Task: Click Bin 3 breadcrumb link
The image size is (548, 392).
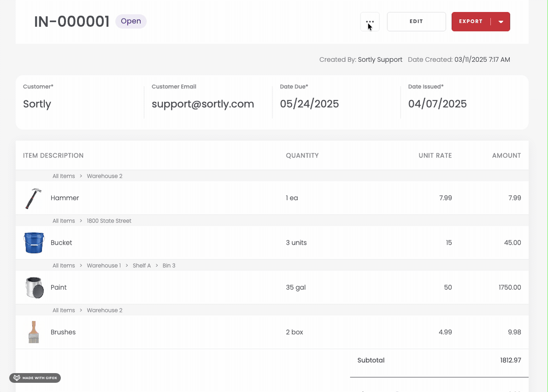Action: click(169, 266)
